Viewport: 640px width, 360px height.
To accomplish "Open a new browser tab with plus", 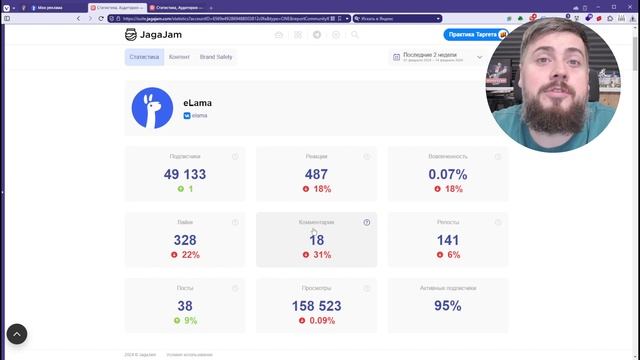I will (211, 8).
